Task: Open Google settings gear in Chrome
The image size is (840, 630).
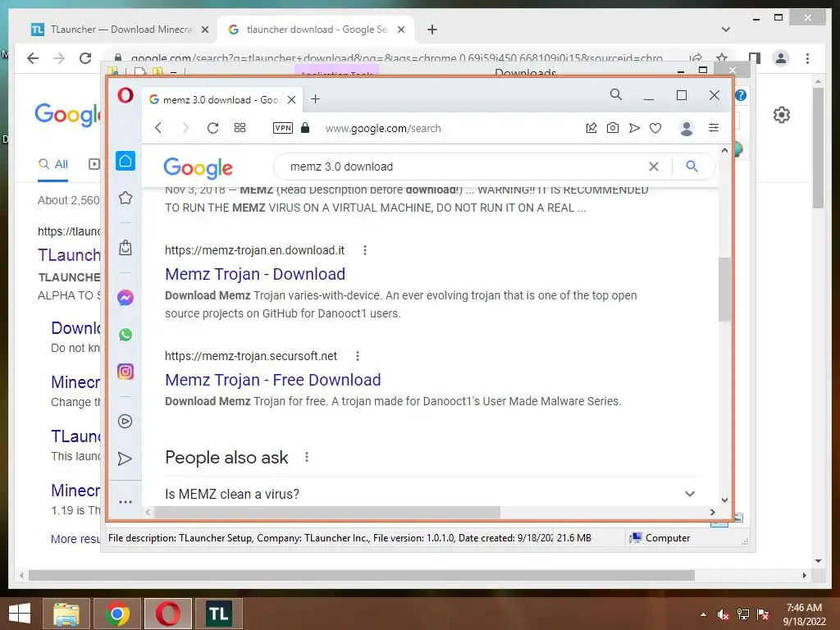Action: tap(782, 115)
